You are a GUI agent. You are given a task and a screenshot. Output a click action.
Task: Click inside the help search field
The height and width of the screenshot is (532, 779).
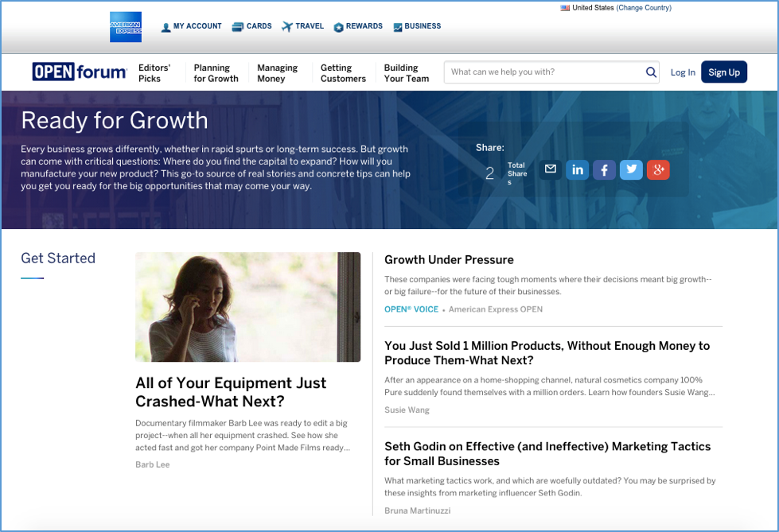pyautogui.click(x=541, y=72)
